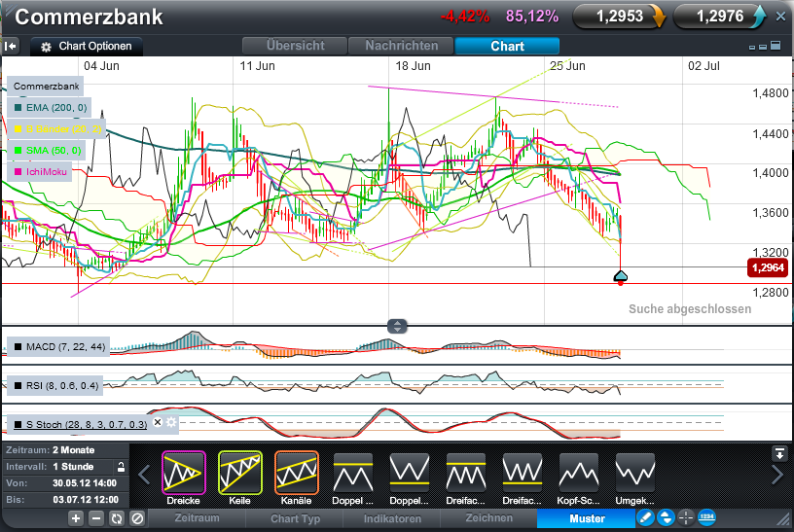794x532 pixels.
Task: Choose the second Doppel bottom pattern icon
Action: 409,473
